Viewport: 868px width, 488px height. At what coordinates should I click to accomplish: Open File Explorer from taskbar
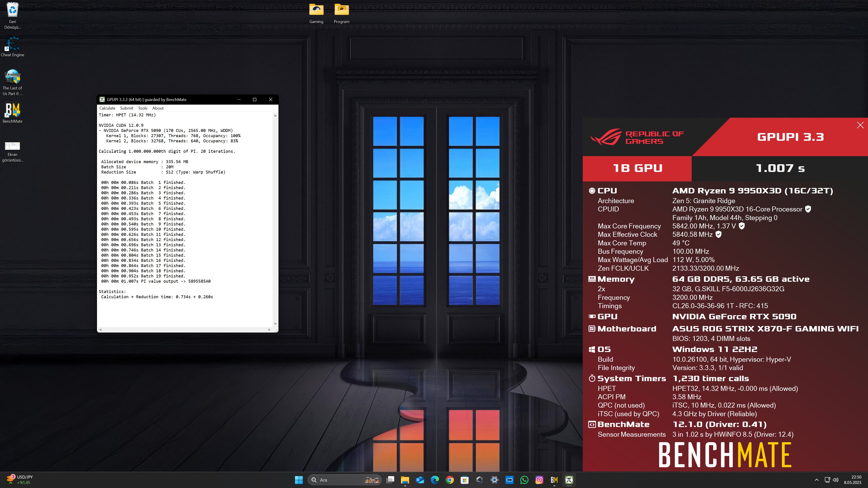(405, 480)
